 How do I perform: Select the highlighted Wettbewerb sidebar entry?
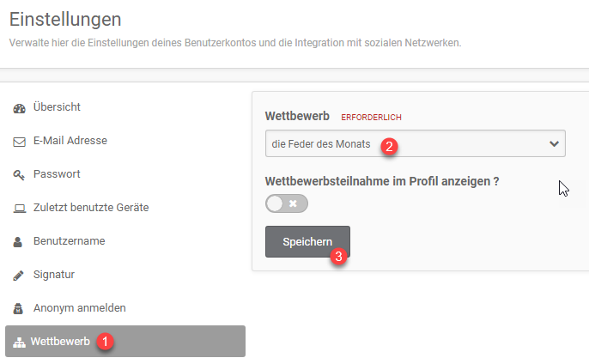tap(125, 341)
